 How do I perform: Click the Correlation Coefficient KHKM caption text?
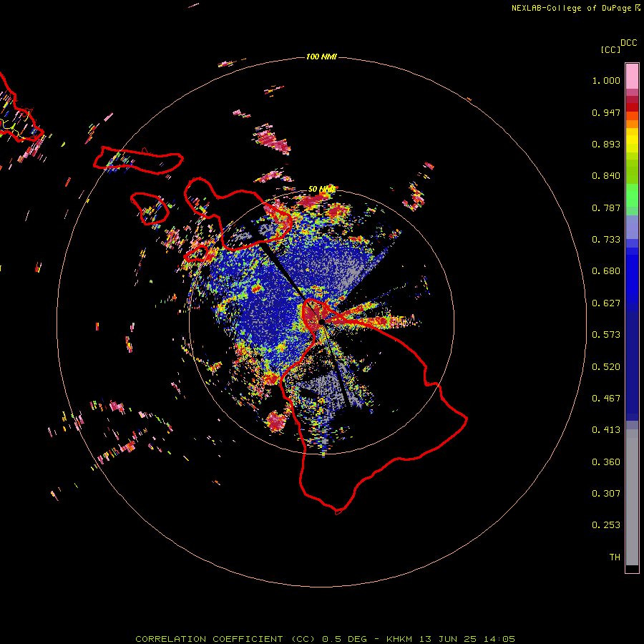coord(325,639)
